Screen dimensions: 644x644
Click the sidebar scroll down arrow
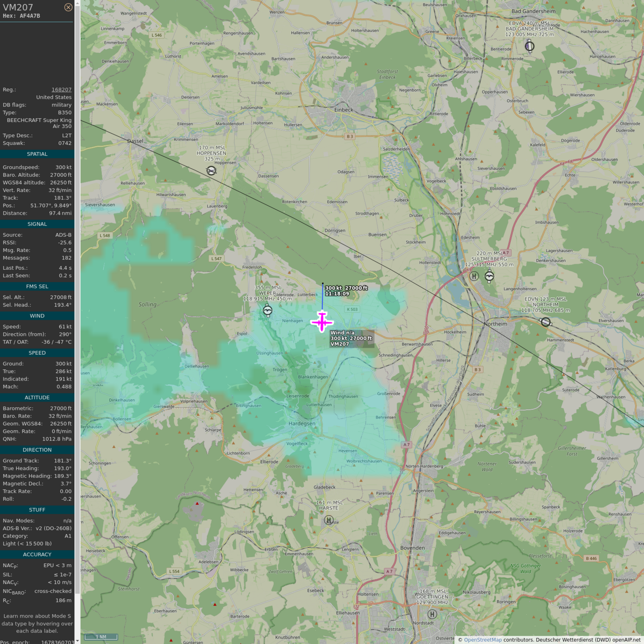(x=77, y=641)
